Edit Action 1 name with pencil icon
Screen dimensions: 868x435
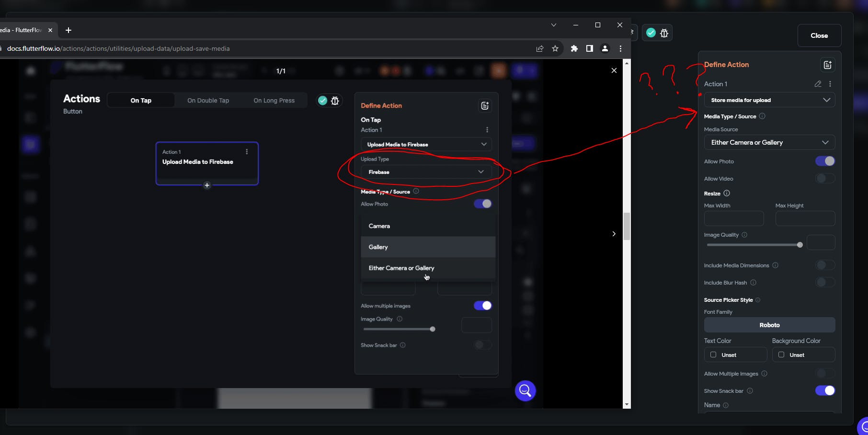click(x=818, y=84)
